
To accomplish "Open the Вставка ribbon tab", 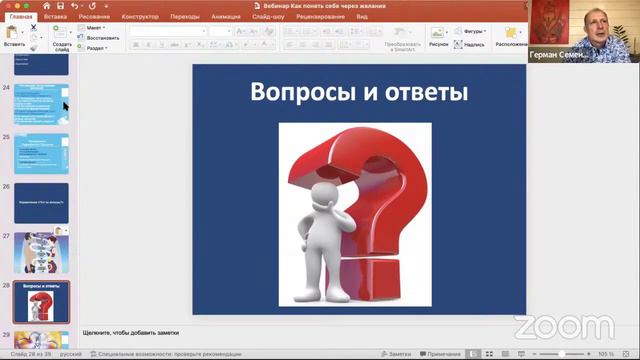I will tap(55, 17).
